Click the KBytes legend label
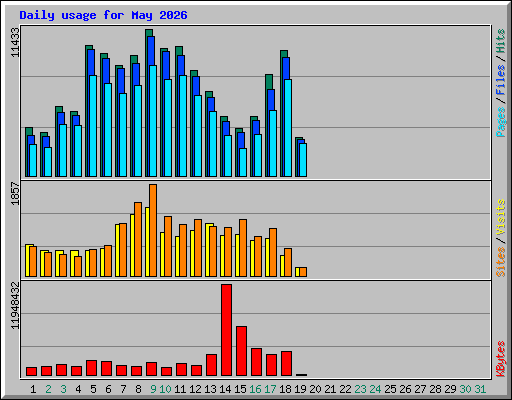This screenshot has height=400, width=512. pyautogui.click(x=500, y=359)
